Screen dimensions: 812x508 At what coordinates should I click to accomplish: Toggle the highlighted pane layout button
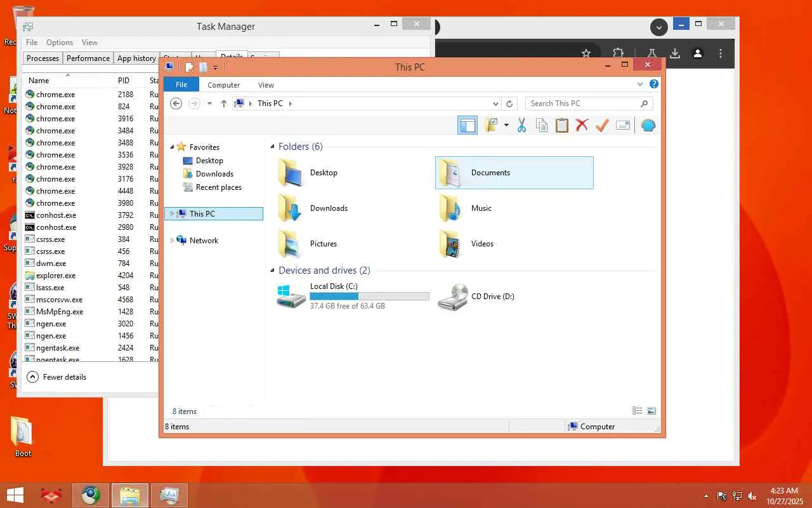[x=468, y=125]
